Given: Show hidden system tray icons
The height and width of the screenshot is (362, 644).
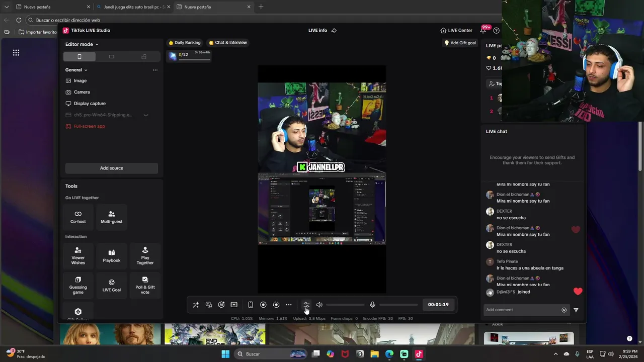Looking at the screenshot, I should (556, 354).
